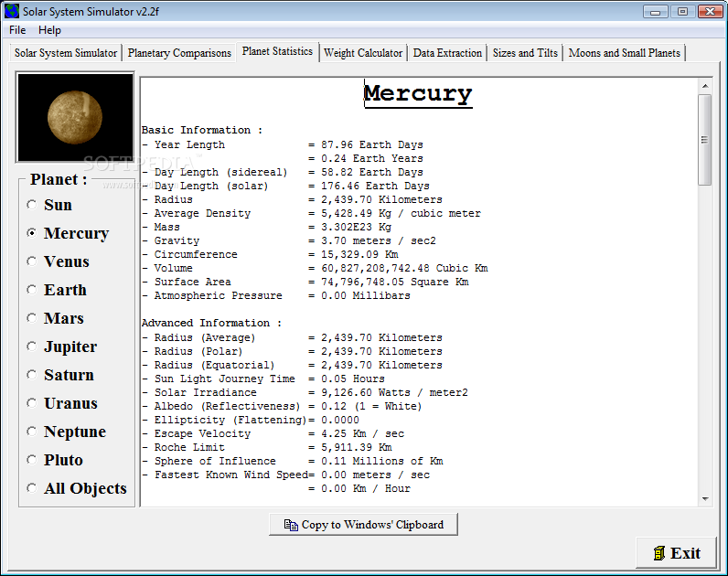Viewport: 728px width, 576px height.
Task: Click the Fastest Known Wind Speed row
Action: pos(285,475)
